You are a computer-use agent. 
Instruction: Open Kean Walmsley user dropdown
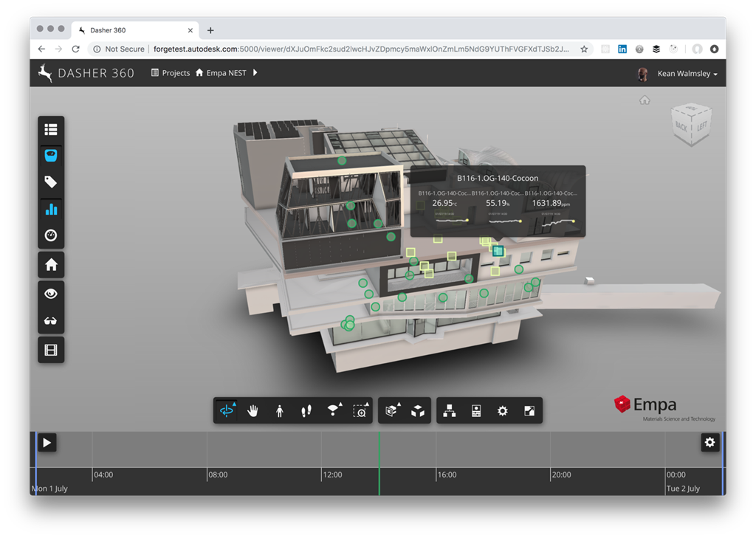click(687, 74)
